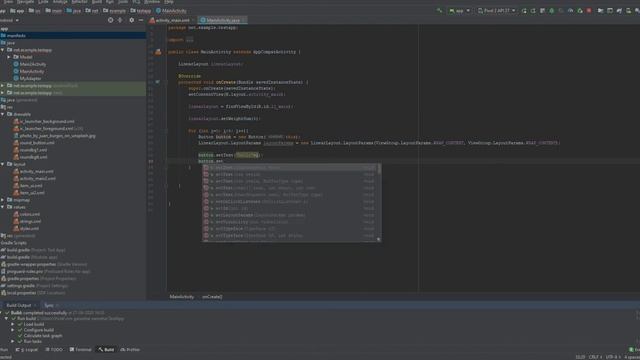
Task: Expand the mipmap folder
Action: pyautogui.click(x=3, y=200)
